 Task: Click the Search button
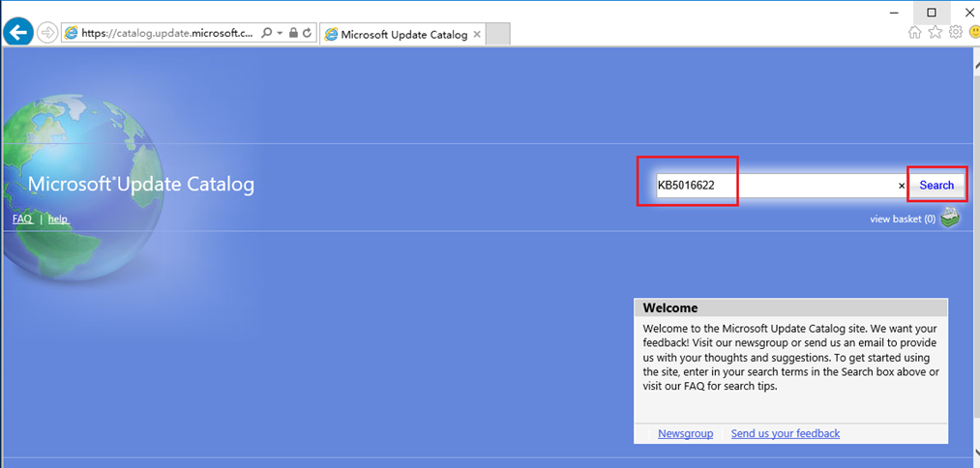[x=936, y=186]
